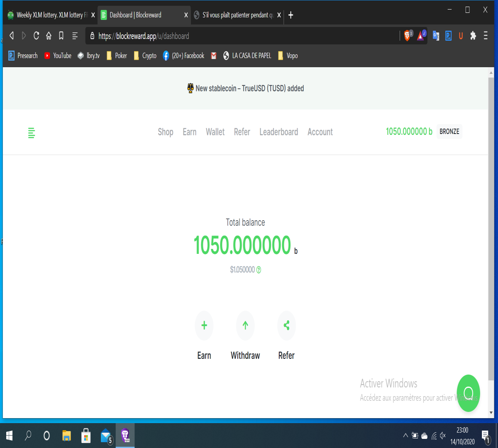Screen dimensions: 498x448
Task: Click the browser back arrow
Action: (x=12, y=36)
